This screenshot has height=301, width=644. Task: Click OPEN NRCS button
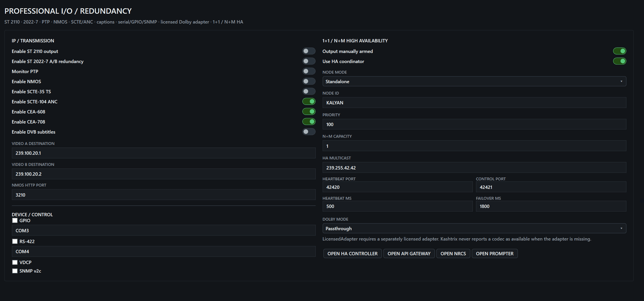(453, 253)
